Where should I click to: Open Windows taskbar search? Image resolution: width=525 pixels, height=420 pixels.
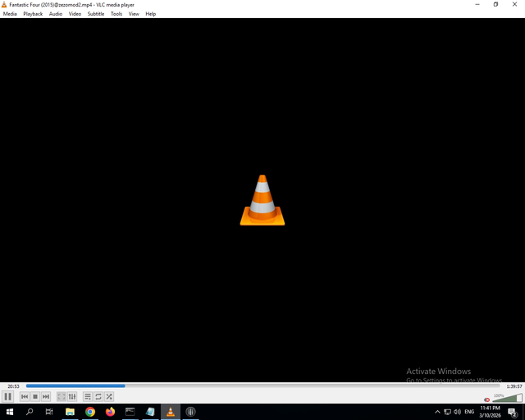click(30, 412)
